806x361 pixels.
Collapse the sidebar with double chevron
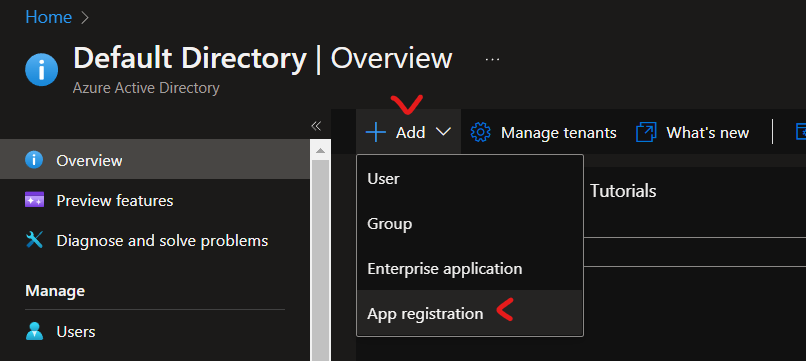click(316, 126)
